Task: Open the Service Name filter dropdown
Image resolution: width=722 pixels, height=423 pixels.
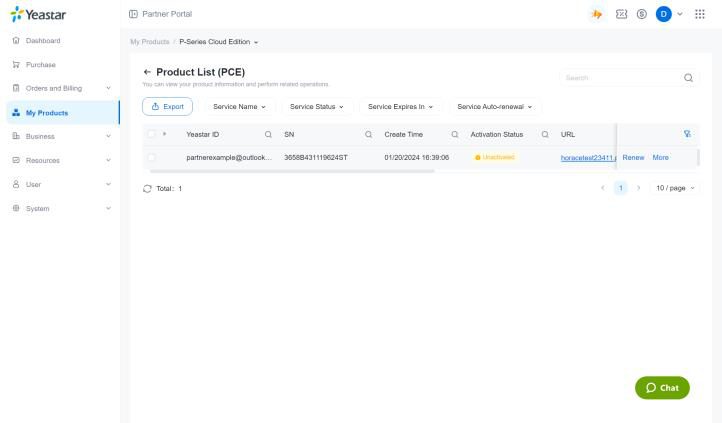Action: tap(239, 107)
